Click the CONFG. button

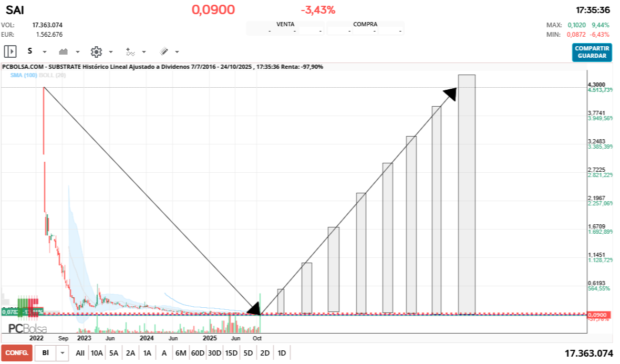(16, 352)
